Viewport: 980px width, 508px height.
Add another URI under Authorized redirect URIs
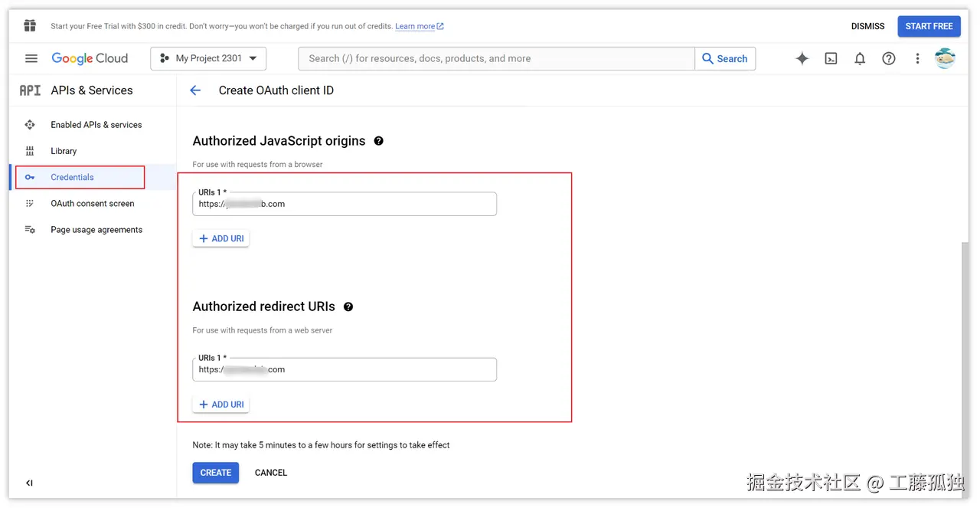coord(220,404)
